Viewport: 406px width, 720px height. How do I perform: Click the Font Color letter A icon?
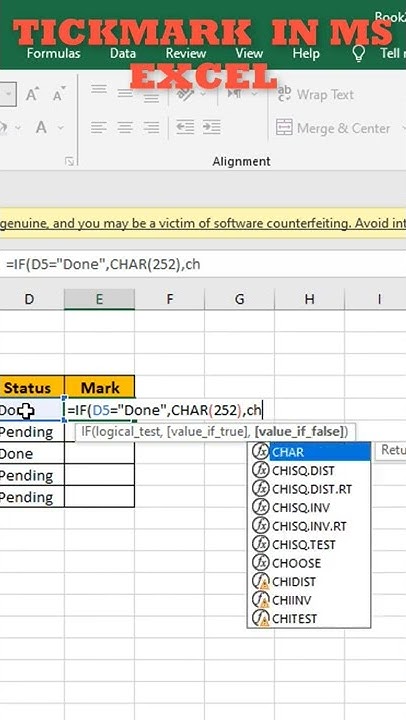[41, 127]
